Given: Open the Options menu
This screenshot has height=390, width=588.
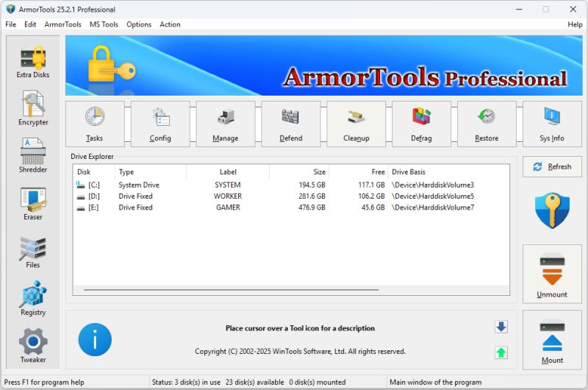Looking at the screenshot, I should click(139, 24).
